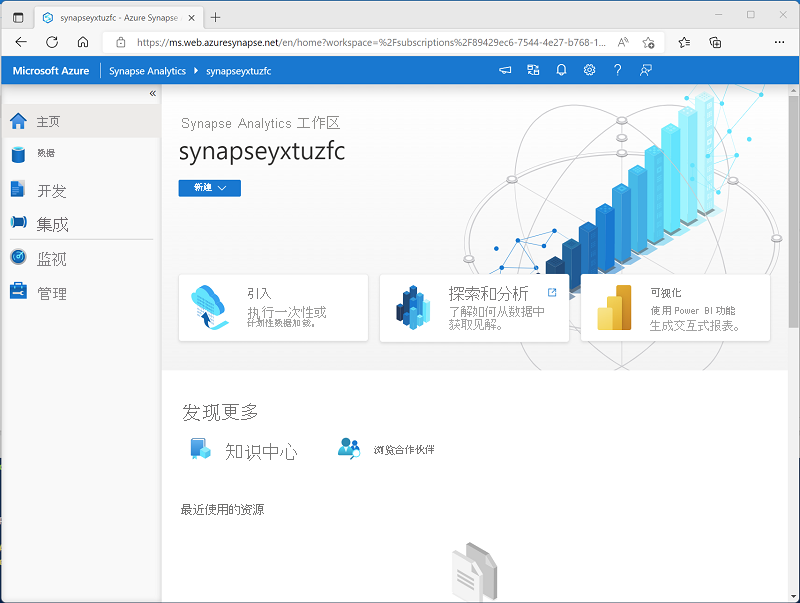The image size is (800, 603).
Task: Open the 开发 (Develop) hub
Action: (x=82, y=190)
